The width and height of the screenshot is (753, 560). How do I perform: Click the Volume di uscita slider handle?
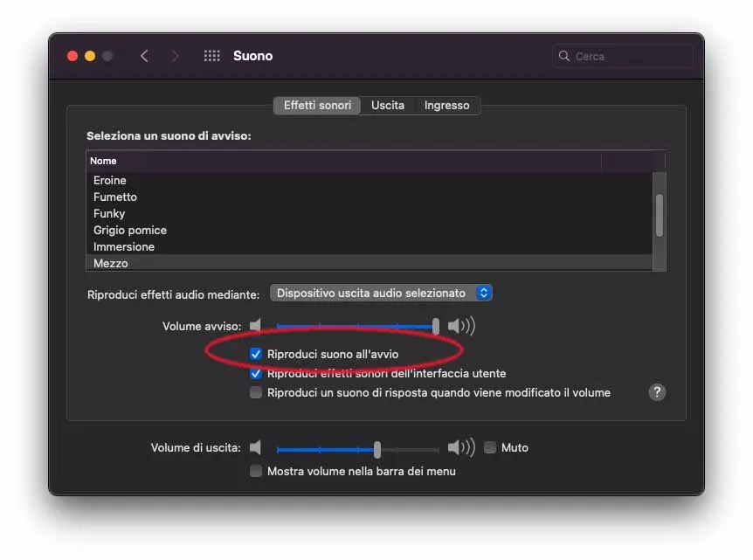376,447
